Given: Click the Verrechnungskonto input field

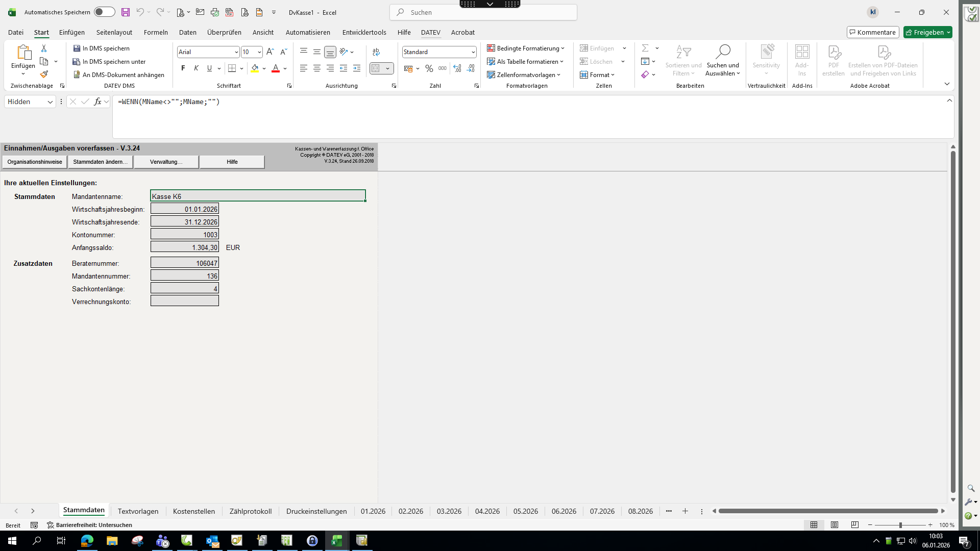Looking at the screenshot, I should [185, 301].
